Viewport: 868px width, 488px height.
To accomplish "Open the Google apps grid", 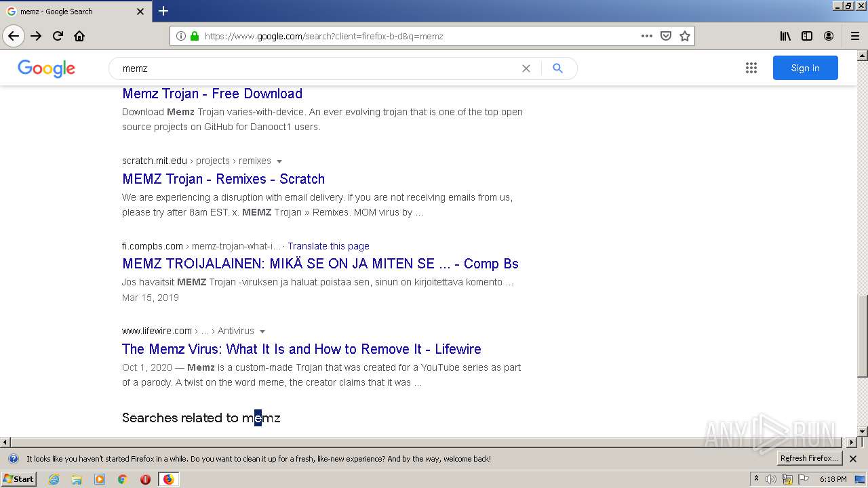I will (751, 68).
